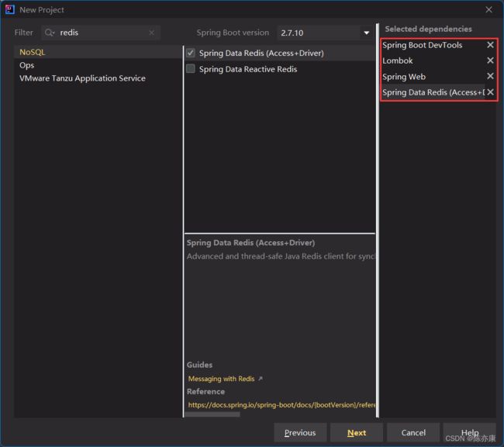
Task: Select Spring Web in selected dependencies list
Action: click(404, 77)
